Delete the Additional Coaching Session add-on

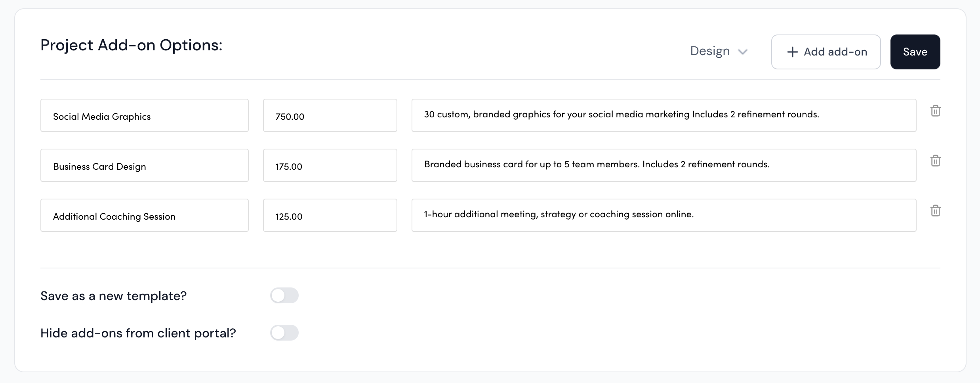click(x=935, y=211)
